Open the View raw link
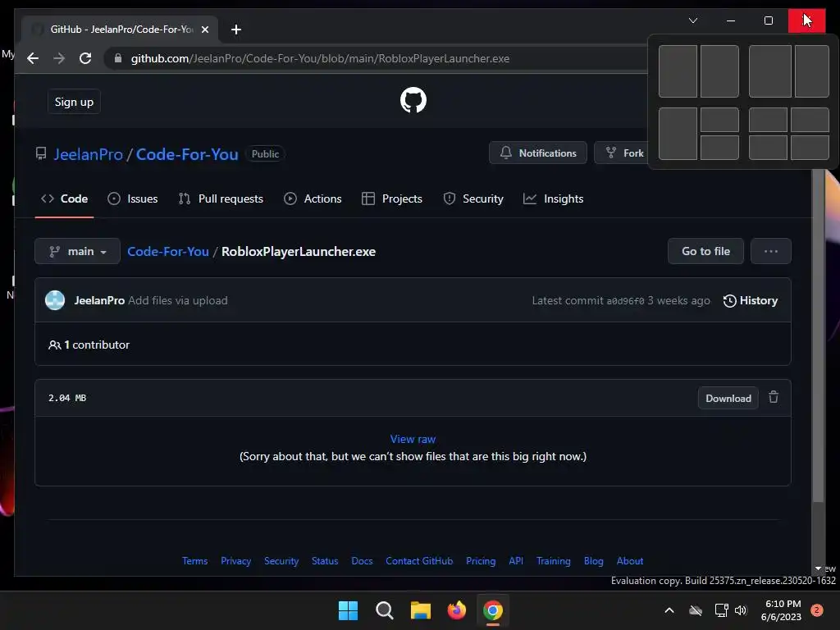This screenshot has height=630, width=840. click(413, 440)
